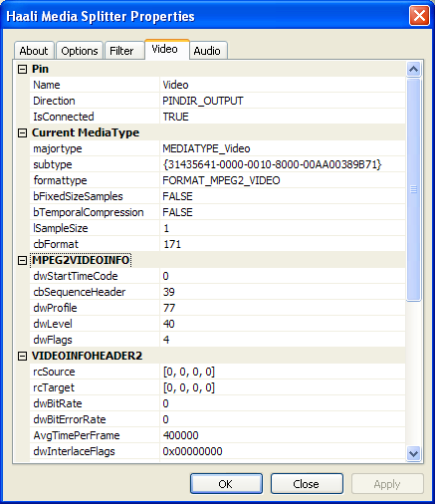Open the Filter tab
435x504 pixels.
pyautogui.click(x=124, y=51)
